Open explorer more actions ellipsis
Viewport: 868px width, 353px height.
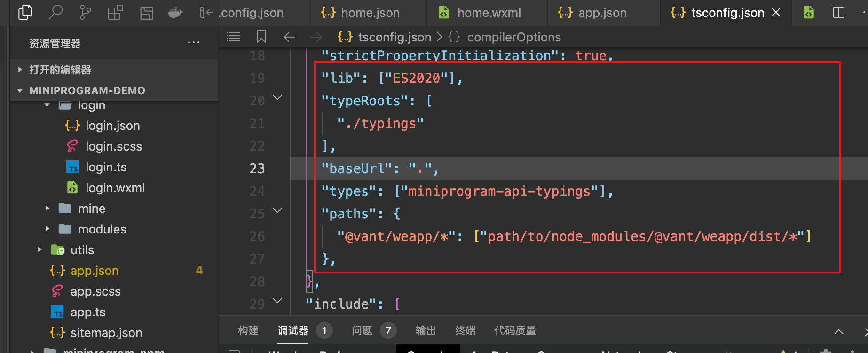pos(194,43)
